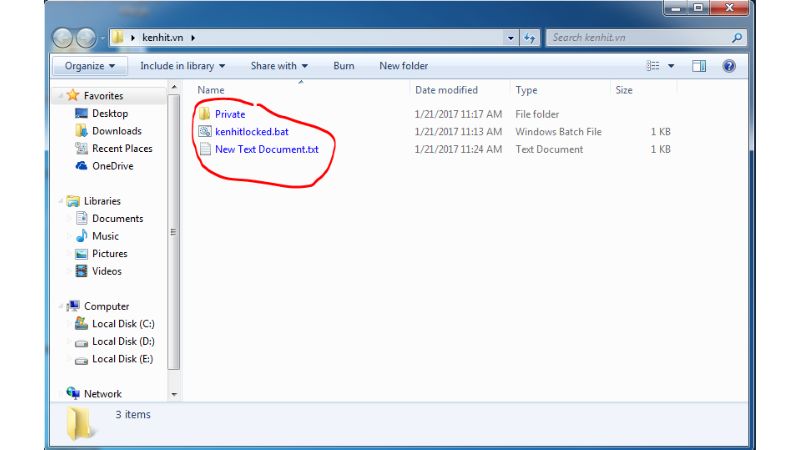
Task: Click the Windows Batch File type cell
Action: tap(558, 132)
